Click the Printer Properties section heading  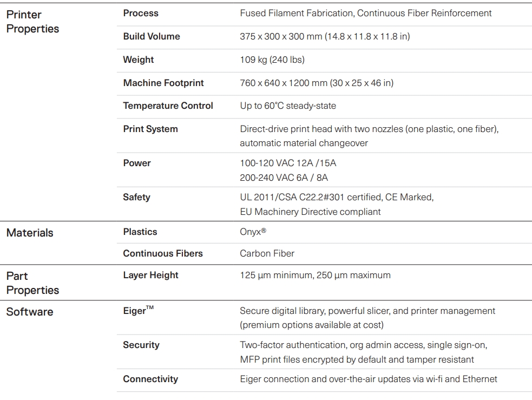point(32,22)
